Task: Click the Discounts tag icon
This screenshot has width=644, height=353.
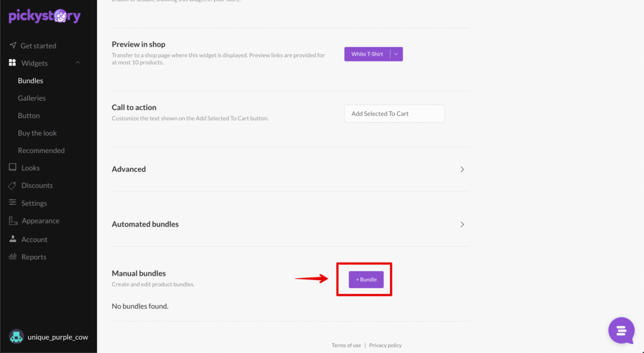Action: pos(13,186)
